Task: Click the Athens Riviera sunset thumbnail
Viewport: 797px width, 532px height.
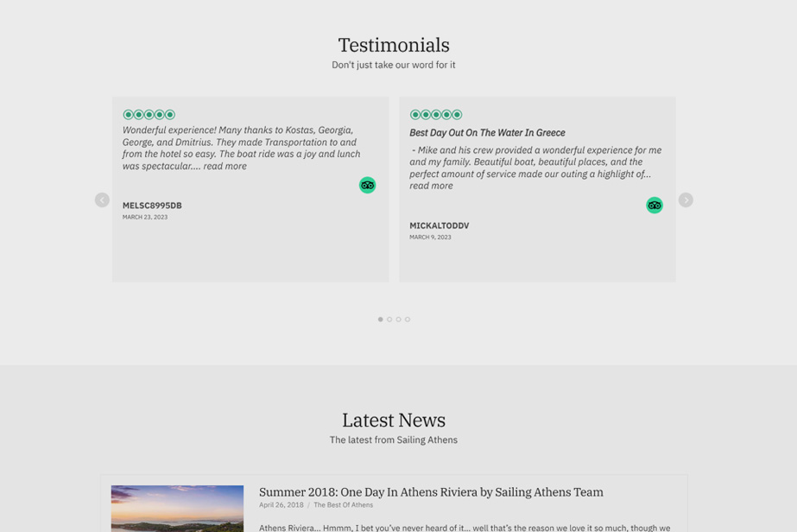Action: [x=177, y=509]
